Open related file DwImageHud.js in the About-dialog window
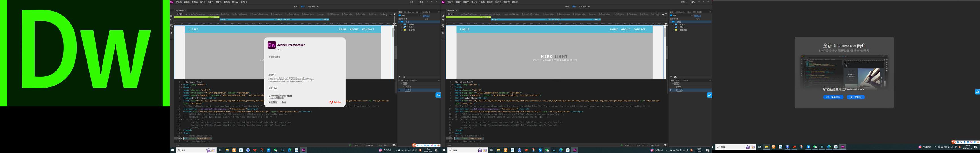Image resolution: width=980 pixels, height=153 pixels. [277, 14]
